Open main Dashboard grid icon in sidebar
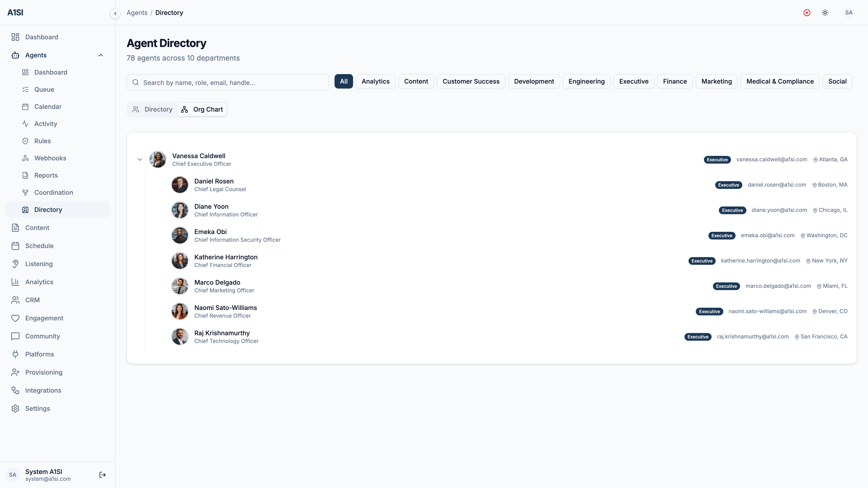 pyautogui.click(x=15, y=37)
